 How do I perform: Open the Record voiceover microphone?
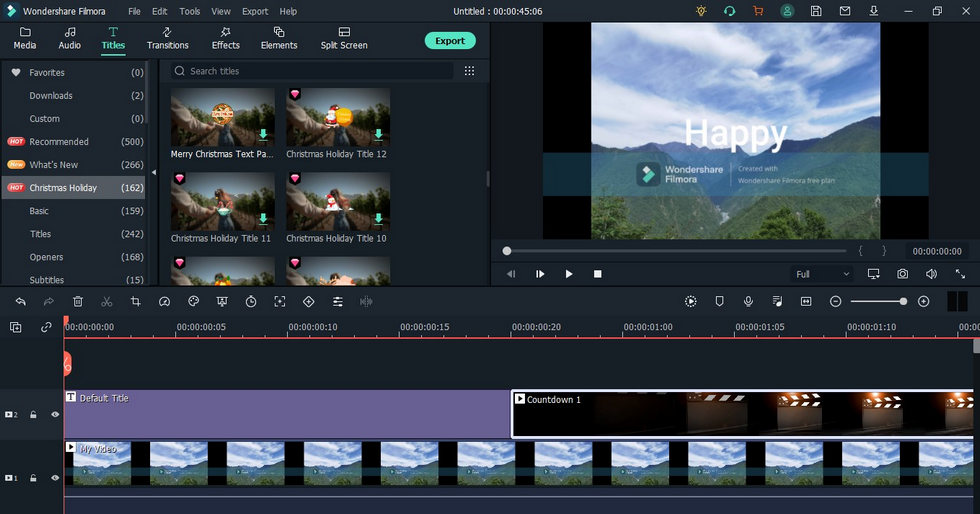point(748,301)
